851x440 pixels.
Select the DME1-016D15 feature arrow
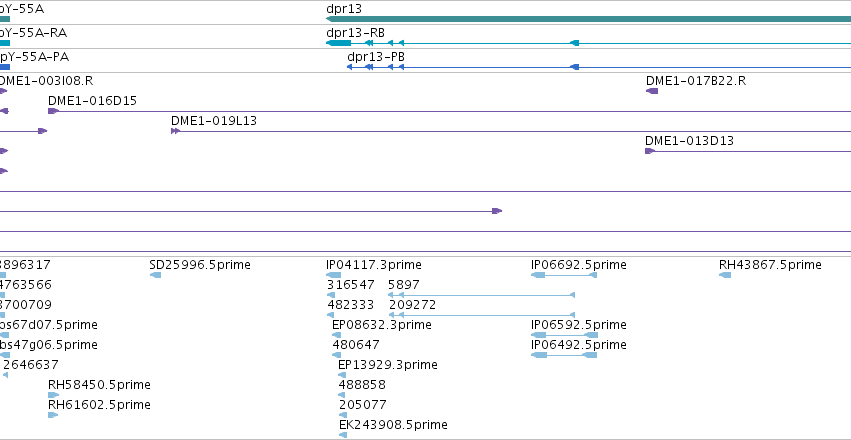53,111
